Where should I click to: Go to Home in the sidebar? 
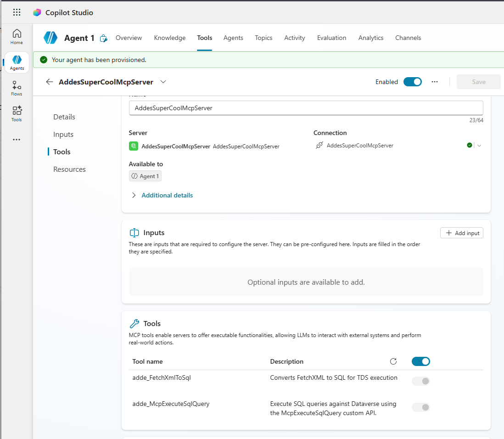pyautogui.click(x=17, y=36)
